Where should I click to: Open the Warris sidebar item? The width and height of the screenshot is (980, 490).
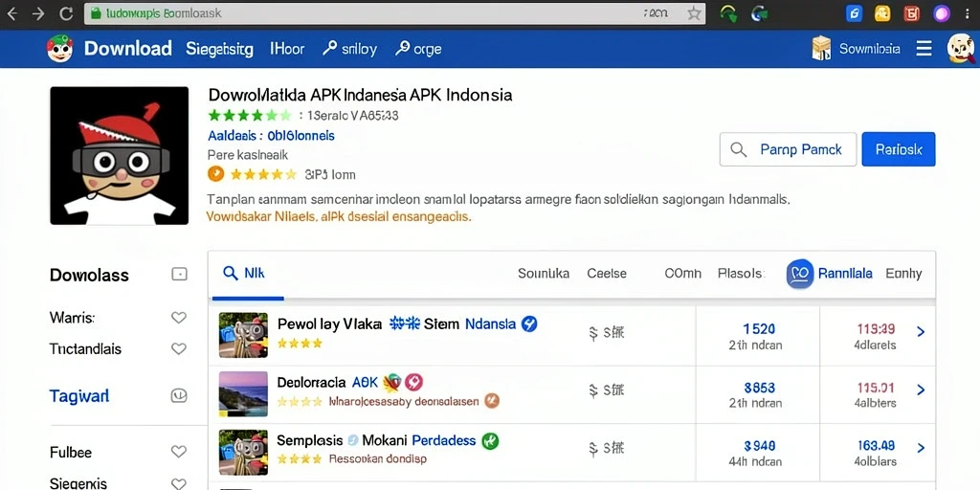(72, 318)
